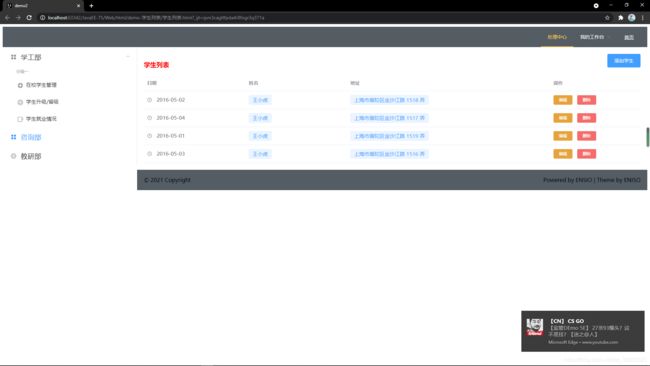Click the name tag in the 2016-05-02 row

(260, 100)
